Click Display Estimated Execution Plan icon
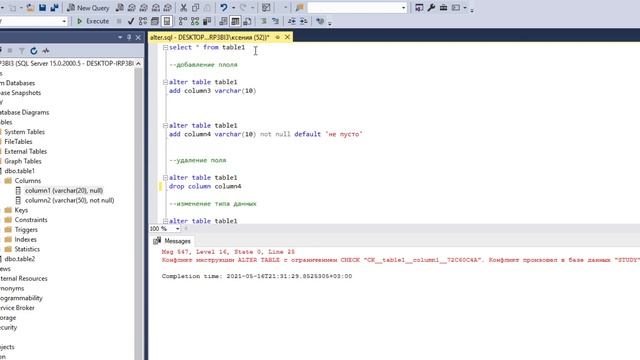640x360 pixels. click(142, 21)
